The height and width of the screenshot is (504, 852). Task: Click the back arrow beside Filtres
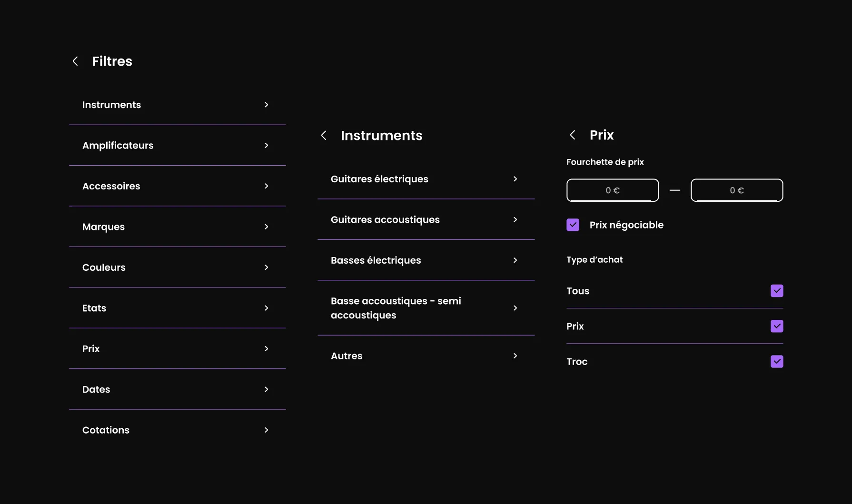pyautogui.click(x=75, y=61)
